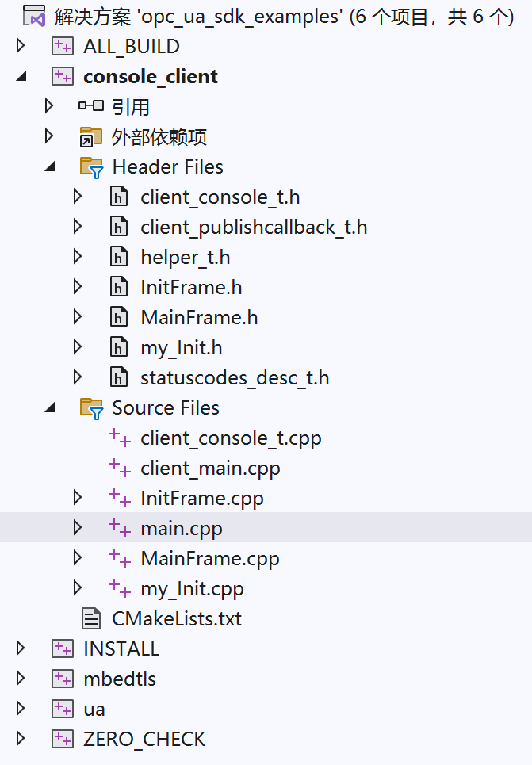This screenshot has width=532, height=765.
Task: Select the Source Files folder label
Action: pos(166,408)
